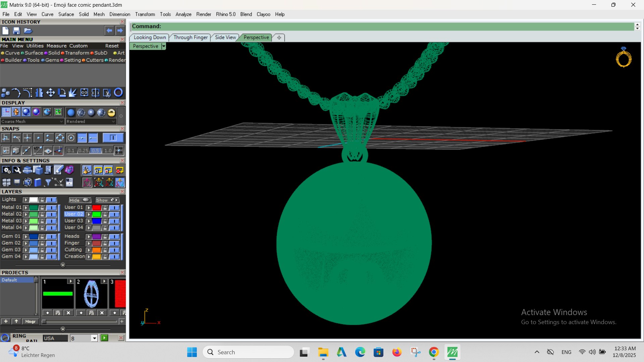Select the Move four-arrow tool
644x362 pixels.
click(x=51, y=93)
